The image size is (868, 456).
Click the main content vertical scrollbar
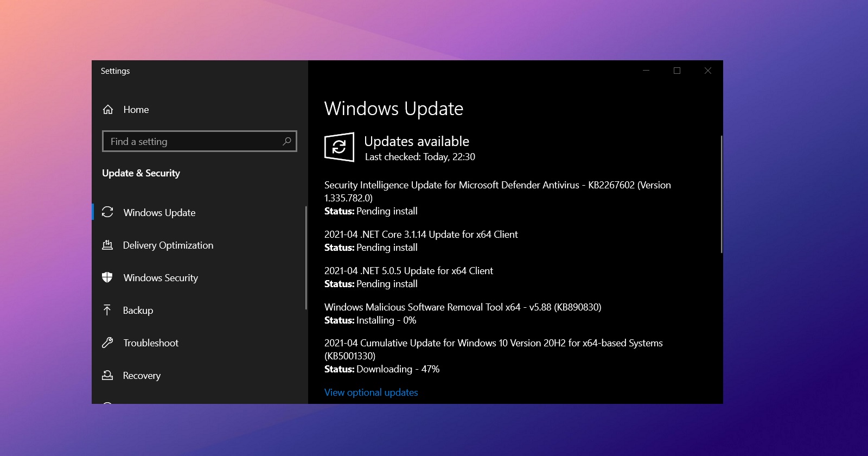[x=721, y=194]
